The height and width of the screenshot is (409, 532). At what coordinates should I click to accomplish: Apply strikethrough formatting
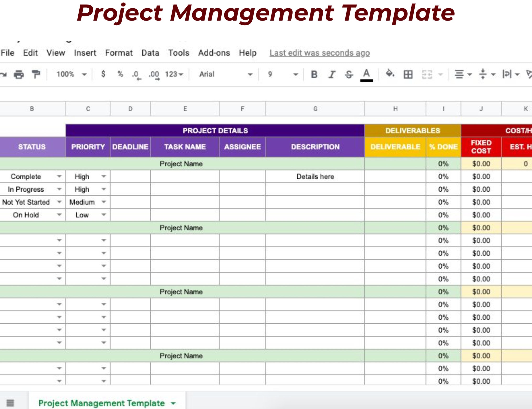349,74
